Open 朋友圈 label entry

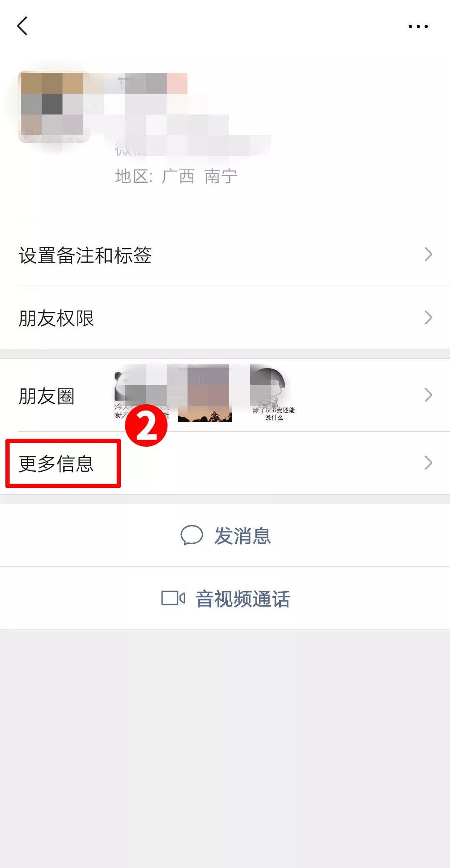tap(46, 396)
